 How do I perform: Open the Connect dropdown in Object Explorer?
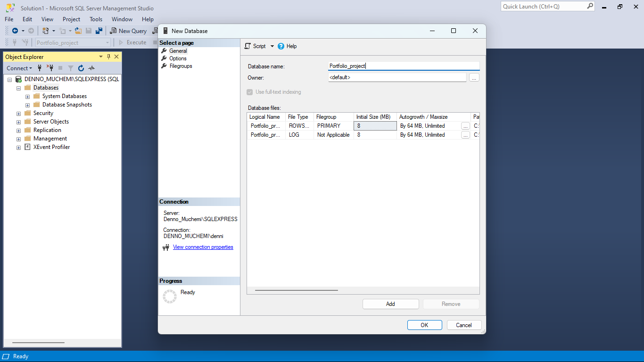click(x=19, y=68)
